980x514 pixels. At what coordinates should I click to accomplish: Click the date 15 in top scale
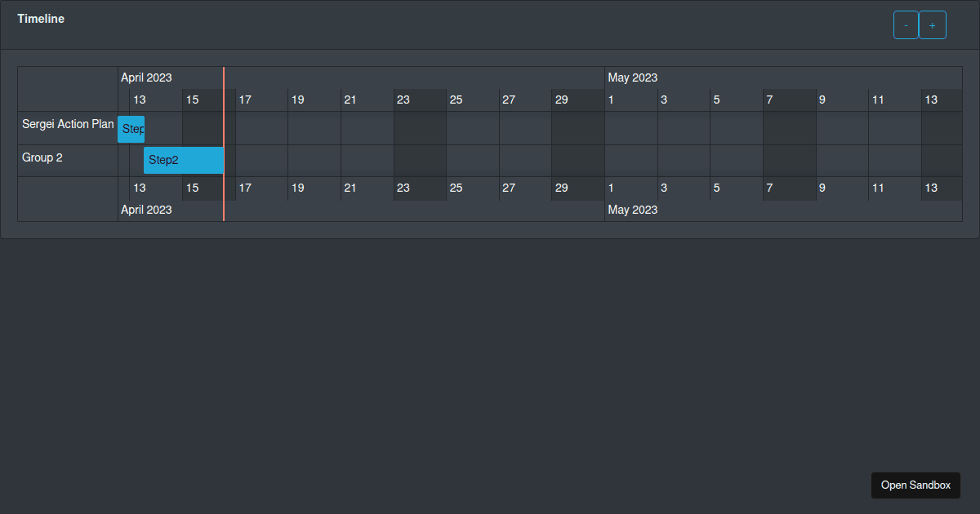pyautogui.click(x=192, y=100)
